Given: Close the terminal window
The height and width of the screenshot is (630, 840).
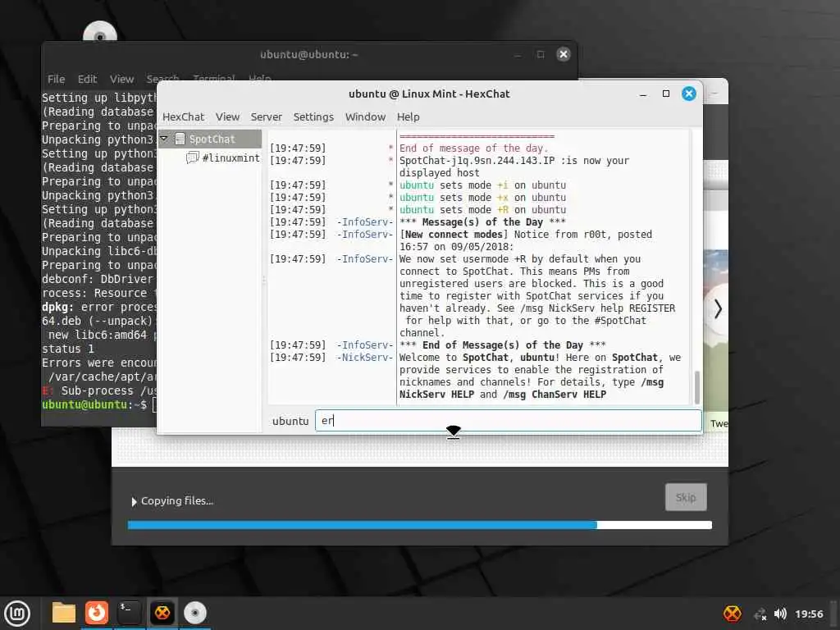Looking at the screenshot, I should click(563, 54).
